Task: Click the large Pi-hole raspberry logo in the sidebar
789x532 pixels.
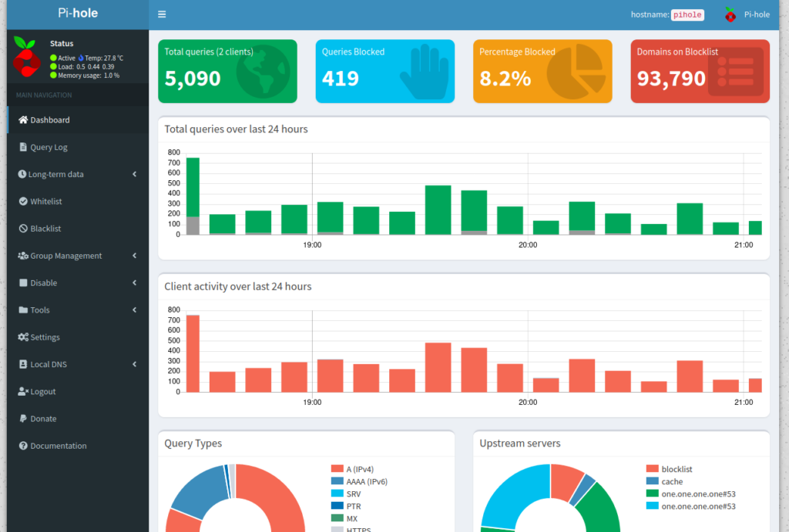Action: (x=26, y=56)
